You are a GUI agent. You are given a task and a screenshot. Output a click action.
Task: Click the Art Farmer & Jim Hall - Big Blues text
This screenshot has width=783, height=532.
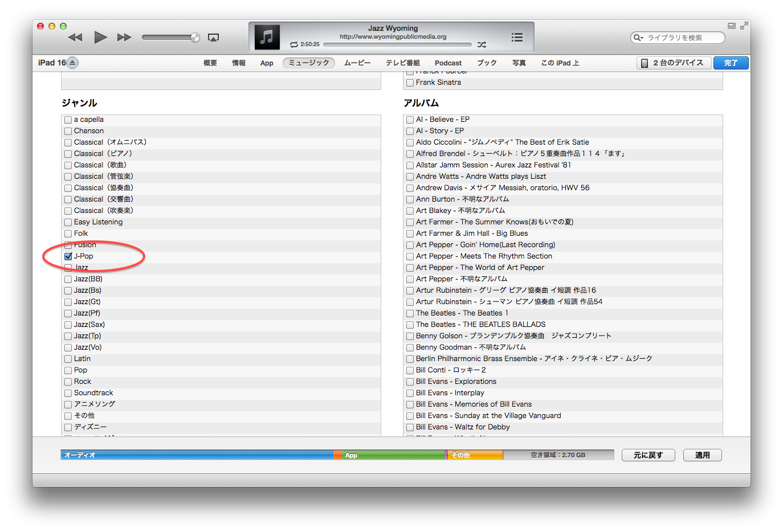[x=472, y=234]
